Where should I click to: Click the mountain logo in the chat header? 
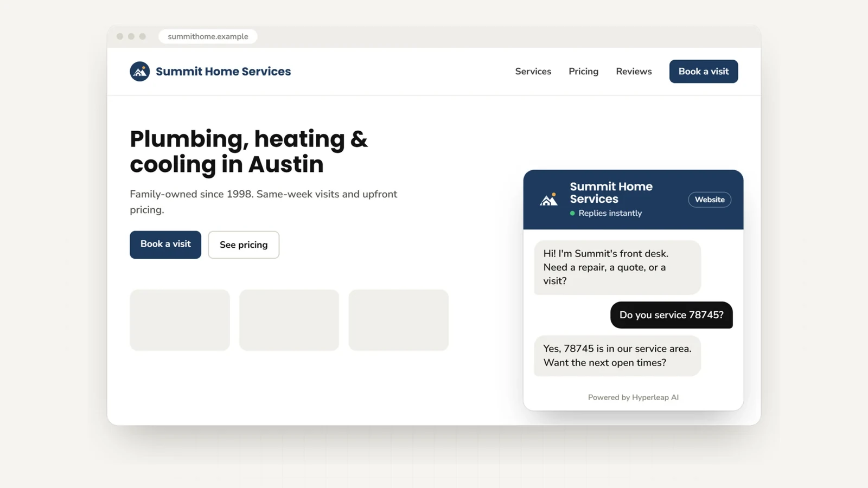click(x=548, y=200)
